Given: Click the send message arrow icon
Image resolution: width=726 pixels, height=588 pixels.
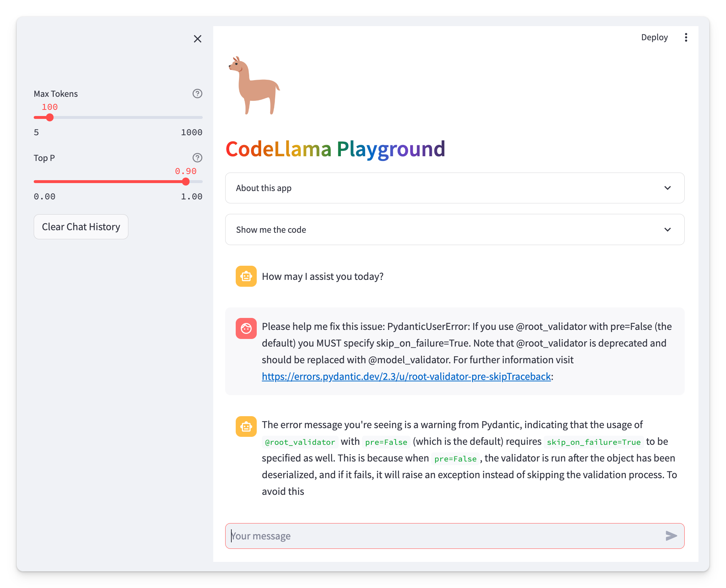Looking at the screenshot, I should (x=671, y=536).
